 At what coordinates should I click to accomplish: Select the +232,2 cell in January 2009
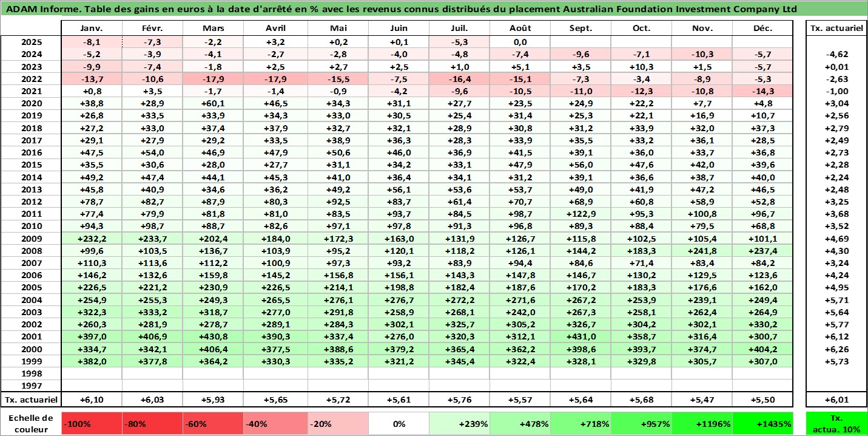pyautogui.click(x=92, y=238)
